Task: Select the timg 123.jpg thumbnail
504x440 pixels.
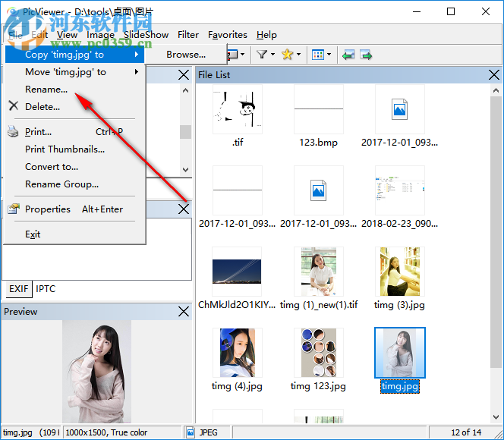Action: click(x=319, y=353)
